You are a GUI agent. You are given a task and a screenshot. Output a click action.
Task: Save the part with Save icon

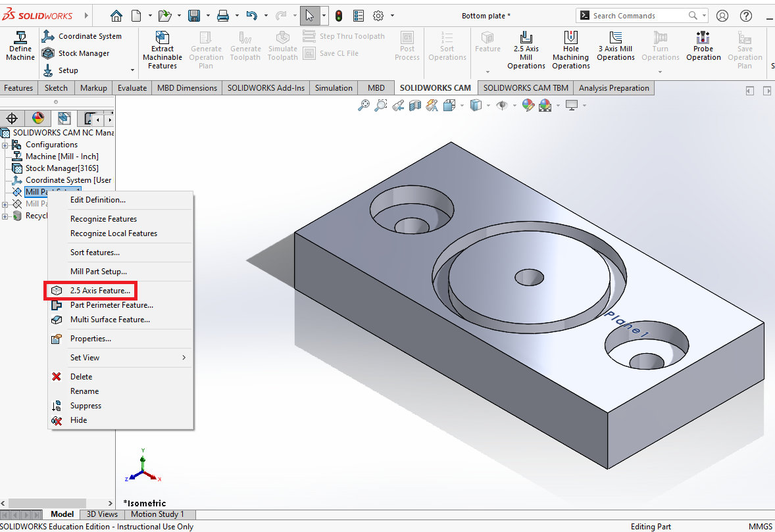[x=194, y=16]
